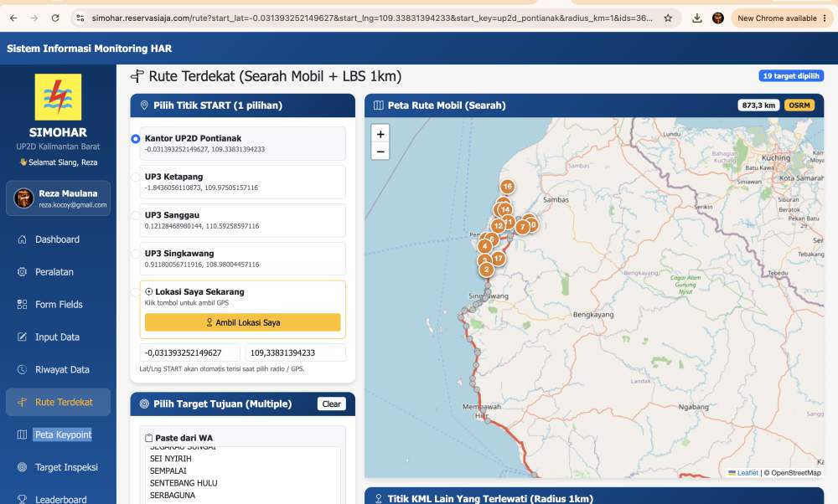Click the PLN SIMOHAR logo
Image resolution: width=838 pixels, height=504 pixels.
tap(59, 96)
